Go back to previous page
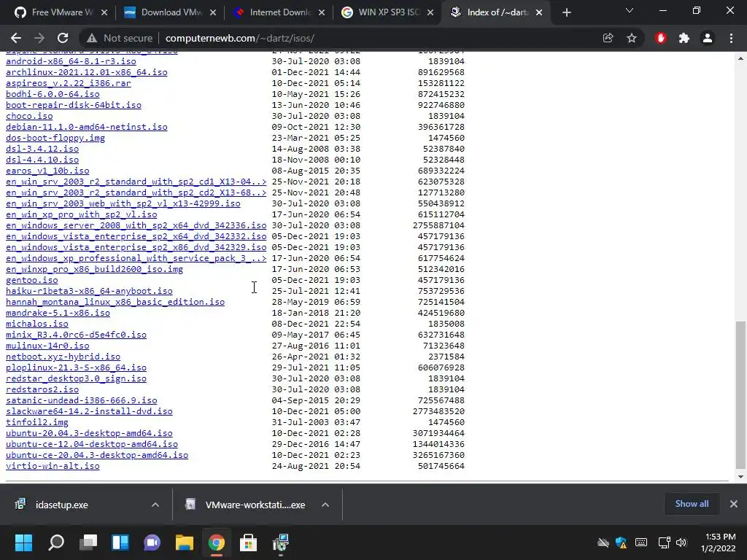 tap(16, 38)
